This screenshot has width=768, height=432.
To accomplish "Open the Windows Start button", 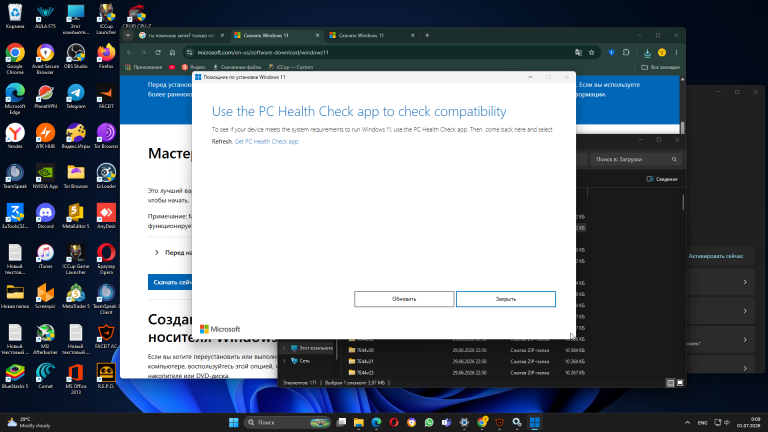I will pos(234,422).
